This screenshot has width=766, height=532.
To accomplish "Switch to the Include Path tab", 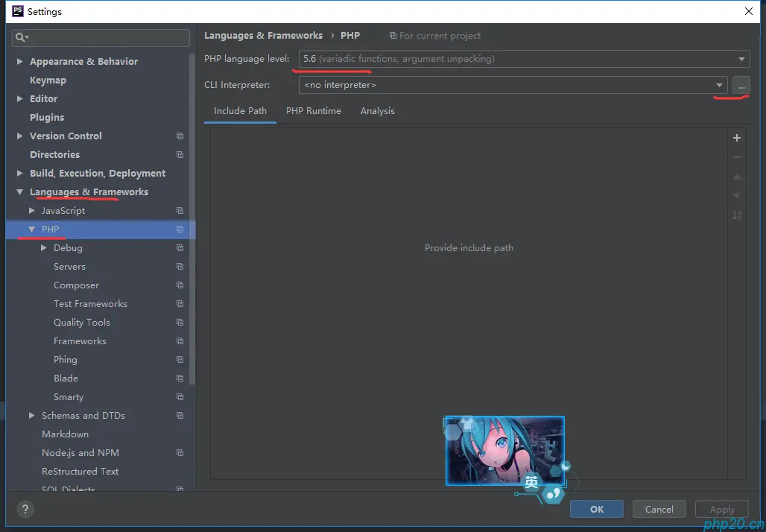I will pyautogui.click(x=241, y=111).
